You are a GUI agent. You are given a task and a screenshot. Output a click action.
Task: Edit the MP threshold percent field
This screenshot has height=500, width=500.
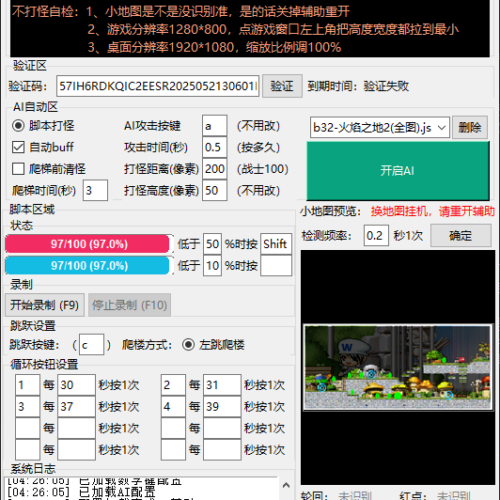212,266
